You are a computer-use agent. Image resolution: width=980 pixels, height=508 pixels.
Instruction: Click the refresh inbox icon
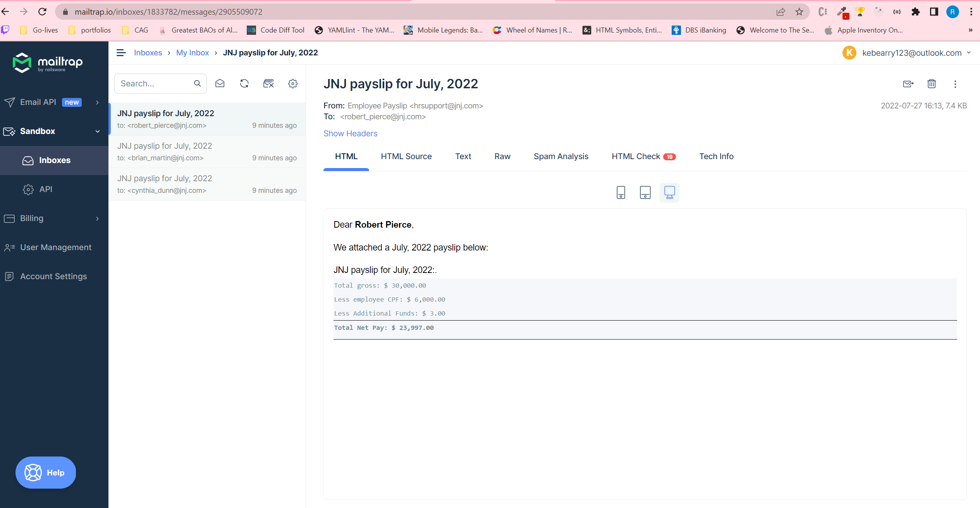click(244, 83)
